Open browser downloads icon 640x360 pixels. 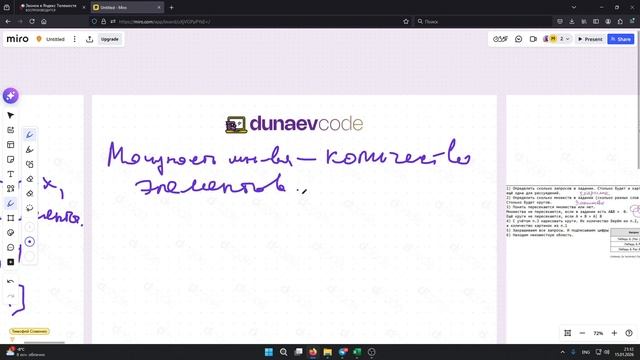coord(572,21)
